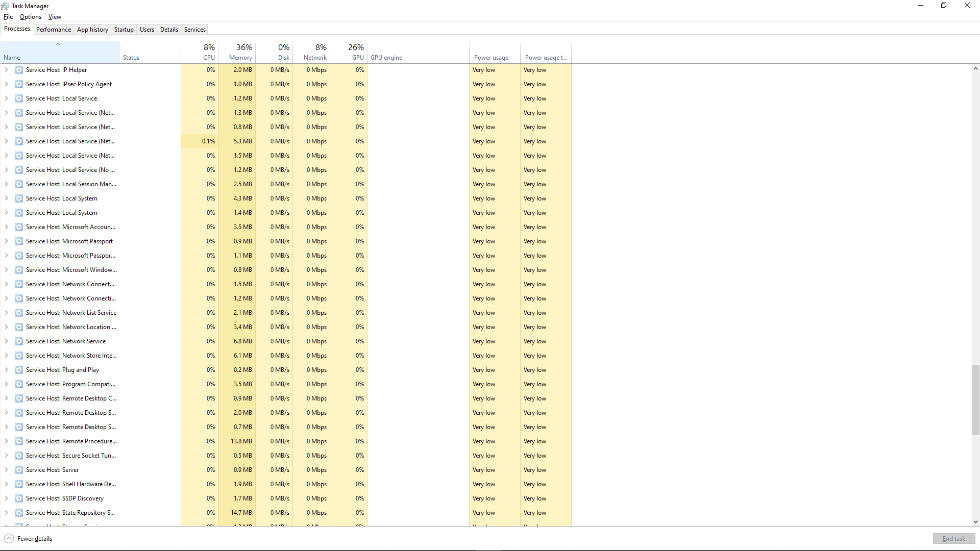
Task: Sort by the Power usage trend column header
Action: coord(546,52)
